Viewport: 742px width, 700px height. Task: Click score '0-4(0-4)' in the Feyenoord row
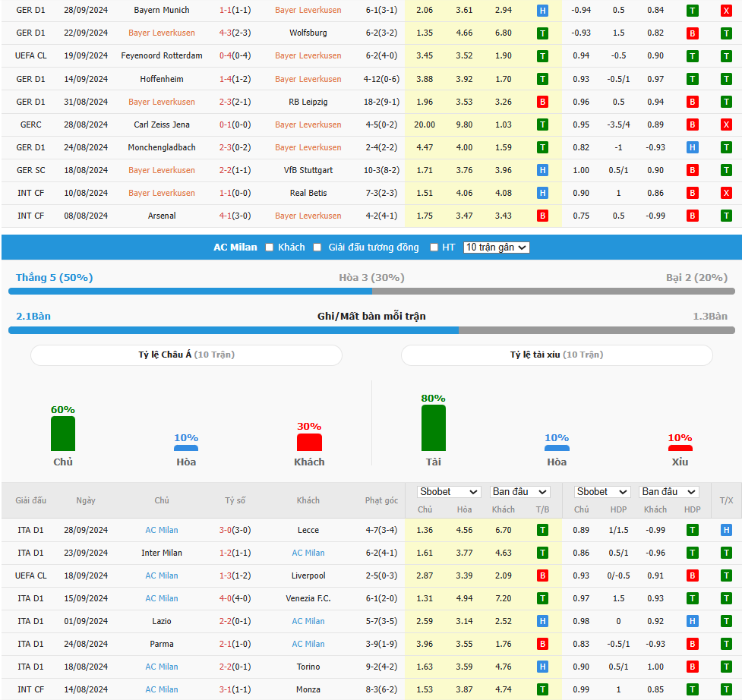[235, 56]
